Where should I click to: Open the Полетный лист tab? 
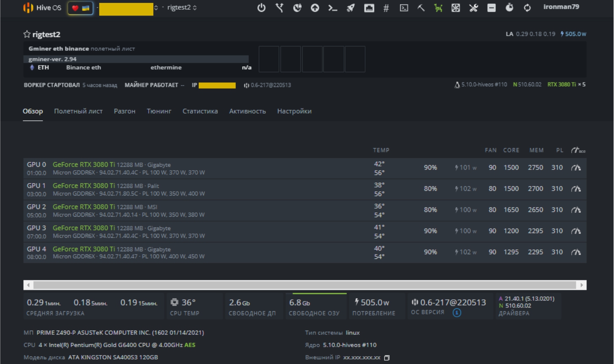click(x=78, y=111)
